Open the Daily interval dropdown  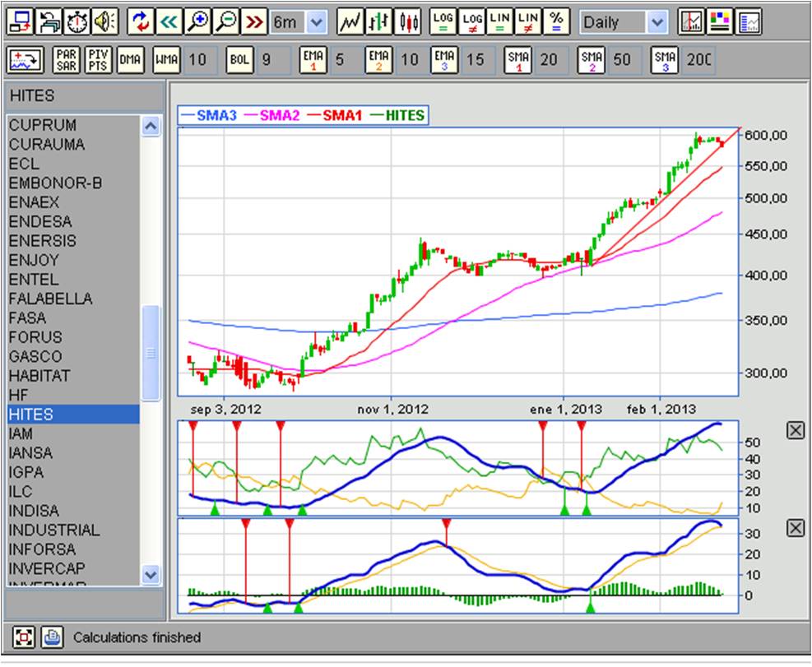pos(656,22)
